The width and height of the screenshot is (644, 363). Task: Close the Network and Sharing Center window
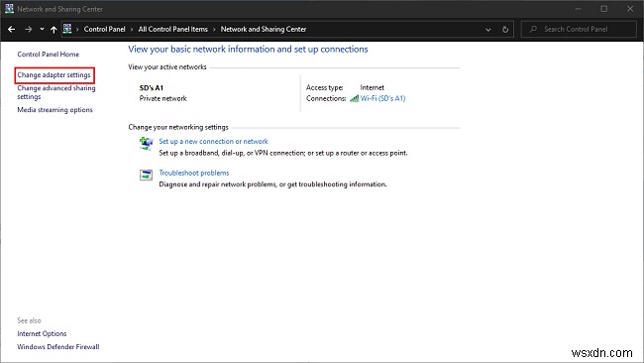click(630, 9)
